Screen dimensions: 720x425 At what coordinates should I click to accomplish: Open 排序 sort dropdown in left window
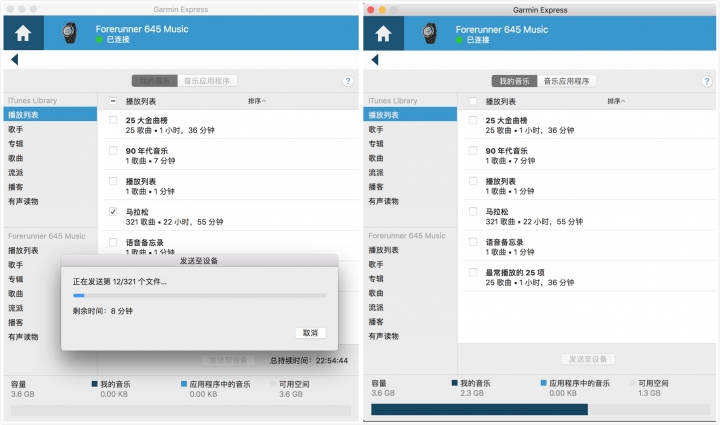click(257, 101)
